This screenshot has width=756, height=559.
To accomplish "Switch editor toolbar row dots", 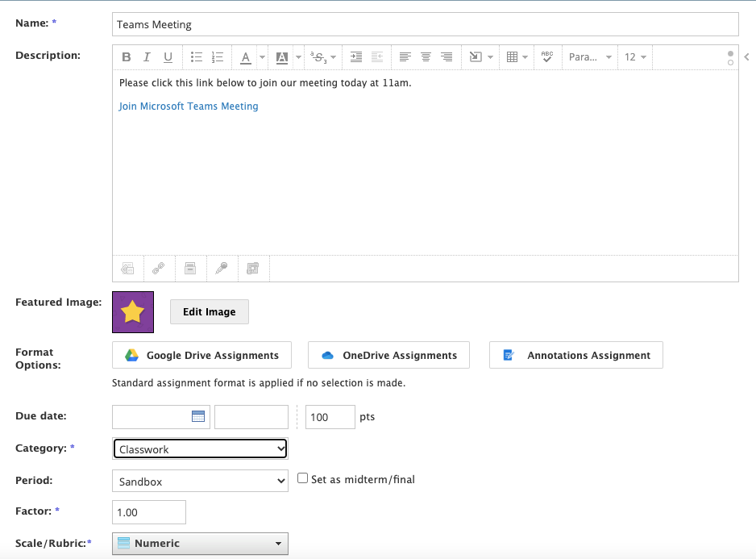I will (x=730, y=58).
